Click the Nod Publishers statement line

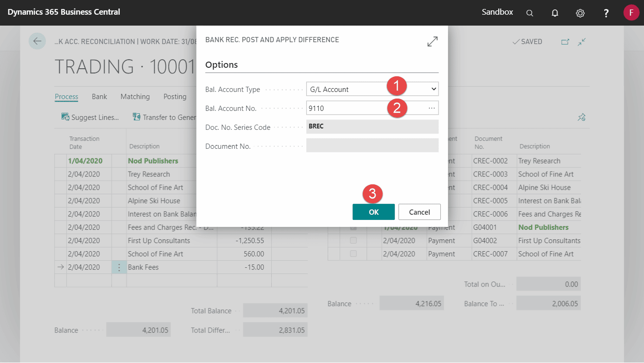(153, 161)
